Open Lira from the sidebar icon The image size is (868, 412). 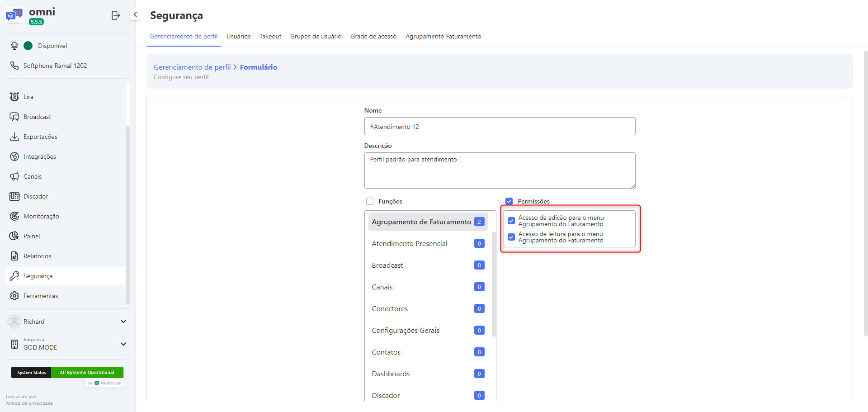point(14,97)
